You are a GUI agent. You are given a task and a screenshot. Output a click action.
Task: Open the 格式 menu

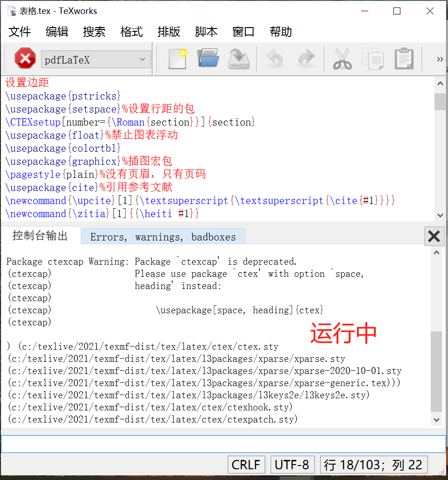coord(131,32)
